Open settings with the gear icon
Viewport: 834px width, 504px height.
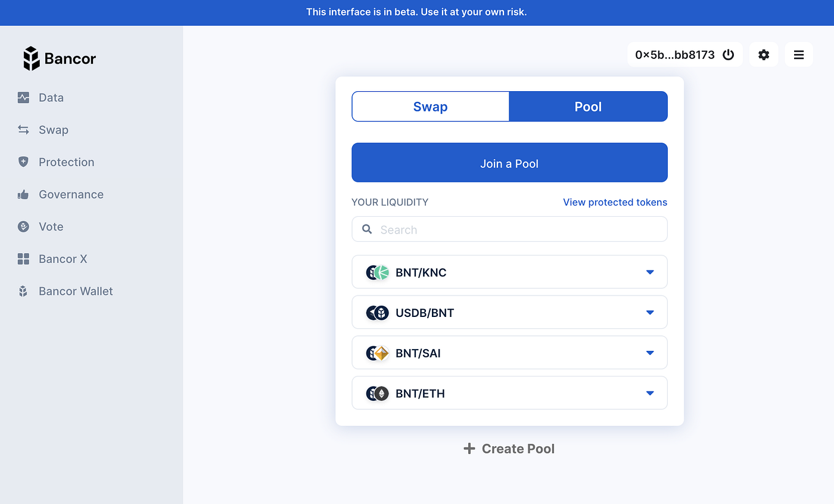pyautogui.click(x=764, y=55)
